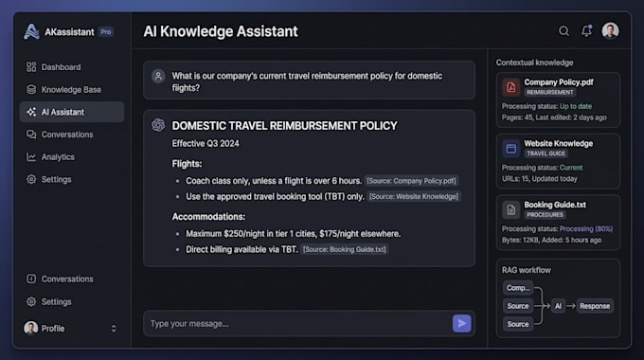Click the middle Source node in RAG workflow
The height and width of the screenshot is (360, 644).
518,306
